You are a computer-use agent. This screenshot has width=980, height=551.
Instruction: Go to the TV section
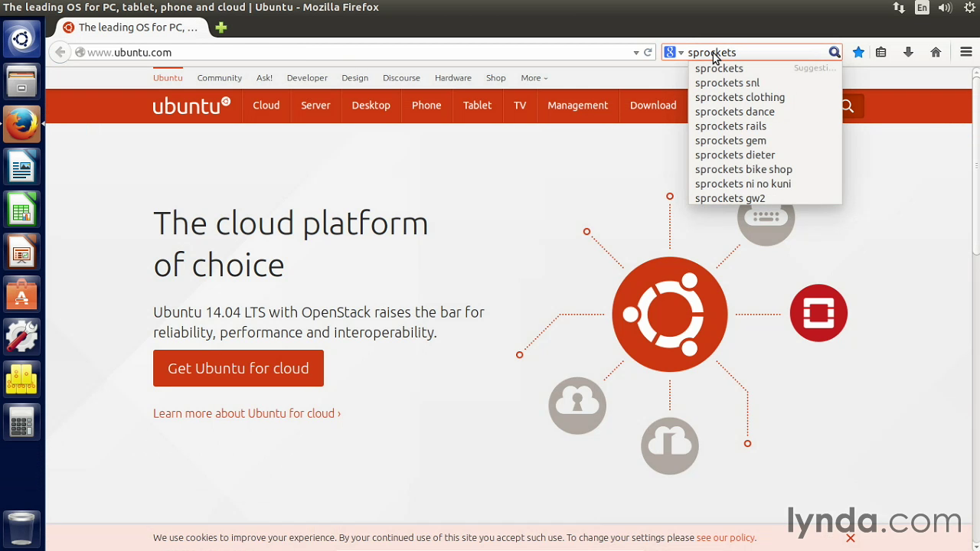(520, 106)
